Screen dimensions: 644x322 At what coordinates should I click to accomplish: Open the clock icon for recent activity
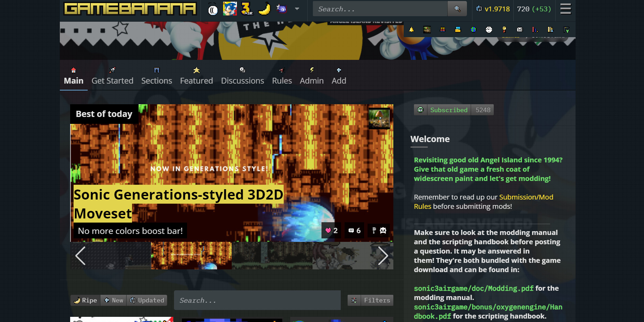tap(489, 29)
